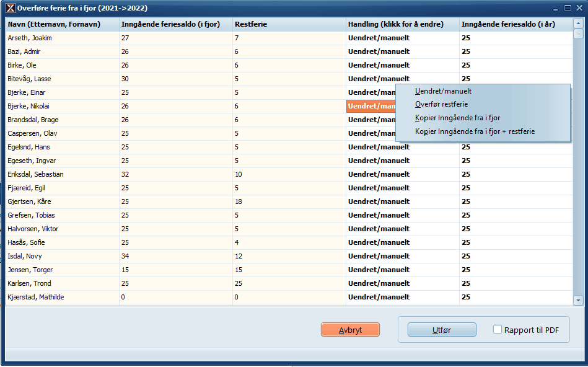The height and width of the screenshot is (367, 588).
Task: Select Uendret/manuelt from the context menu
Action: point(443,91)
